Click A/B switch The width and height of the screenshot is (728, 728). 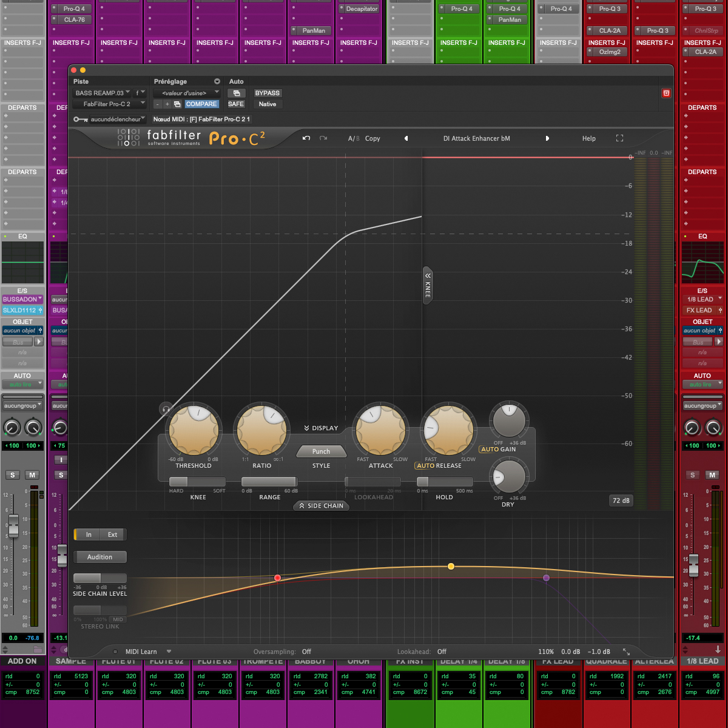(x=353, y=138)
